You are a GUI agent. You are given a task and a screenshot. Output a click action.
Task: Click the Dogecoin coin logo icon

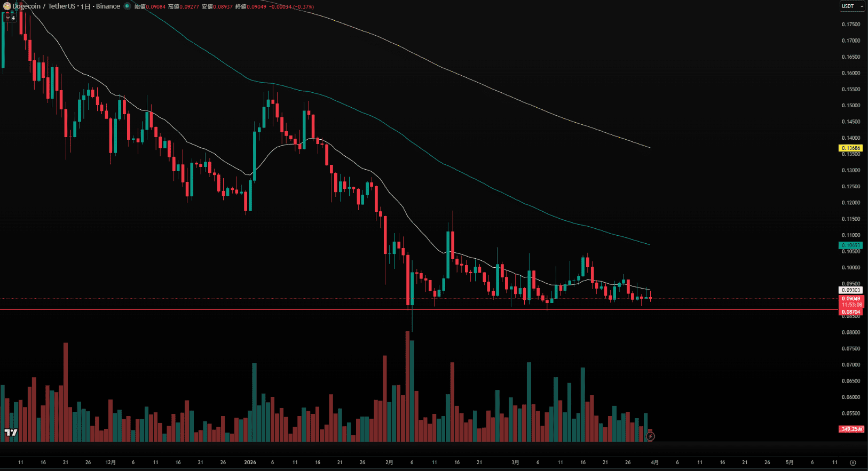[7, 6]
